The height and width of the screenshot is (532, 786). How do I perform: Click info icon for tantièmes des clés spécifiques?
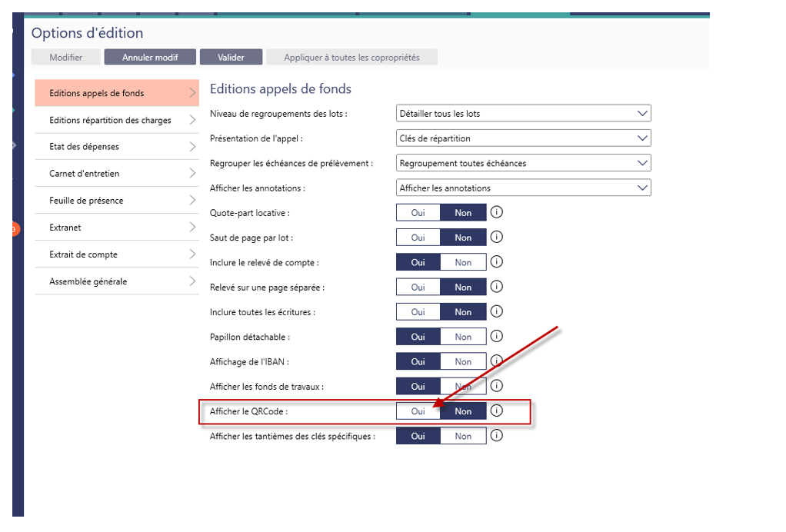pos(497,436)
